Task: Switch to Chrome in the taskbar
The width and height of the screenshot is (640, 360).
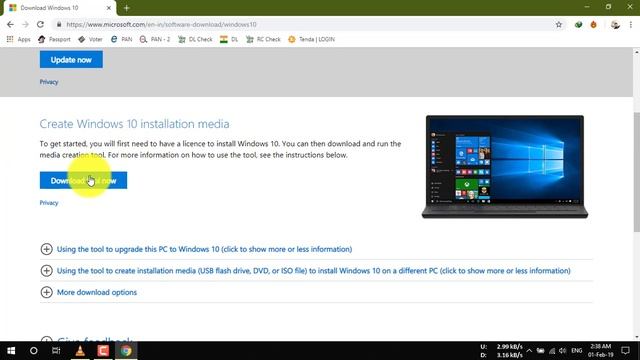Action: (126, 351)
